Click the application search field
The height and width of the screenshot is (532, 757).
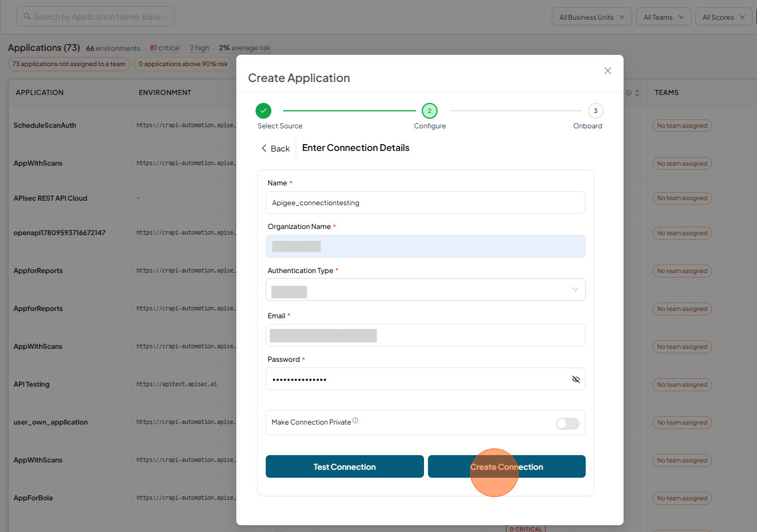click(x=96, y=16)
